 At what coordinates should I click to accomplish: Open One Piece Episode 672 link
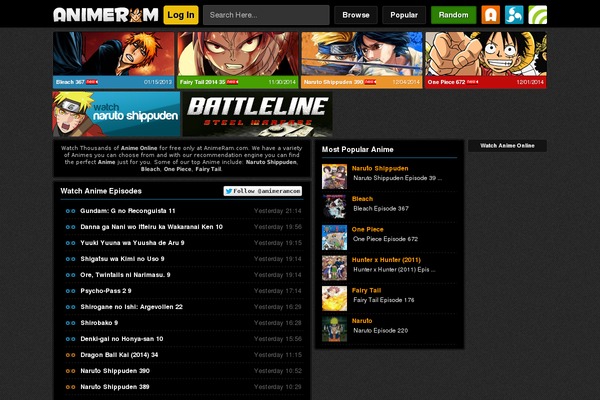pyautogui.click(x=386, y=239)
